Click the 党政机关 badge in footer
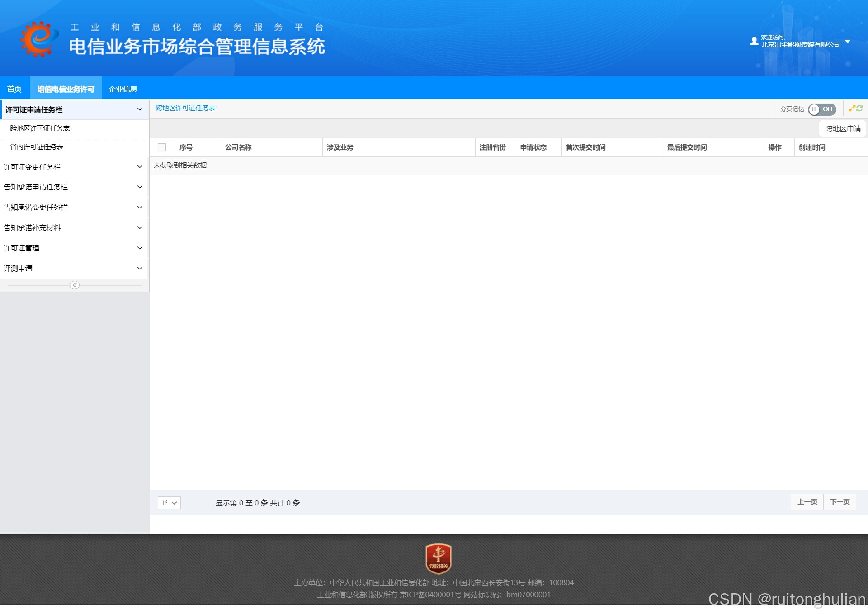The width and height of the screenshot is (868, 614). click(438, 558)
